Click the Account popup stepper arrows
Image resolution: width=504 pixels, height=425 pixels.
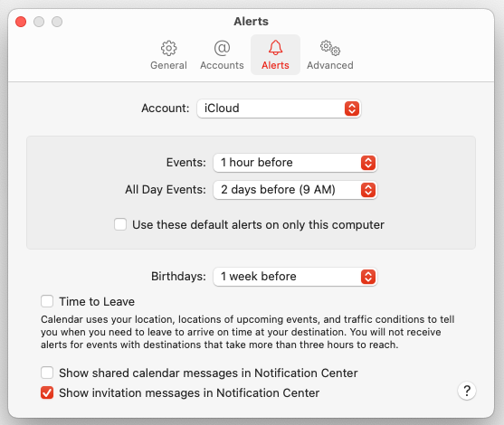[x=352, y=109]
